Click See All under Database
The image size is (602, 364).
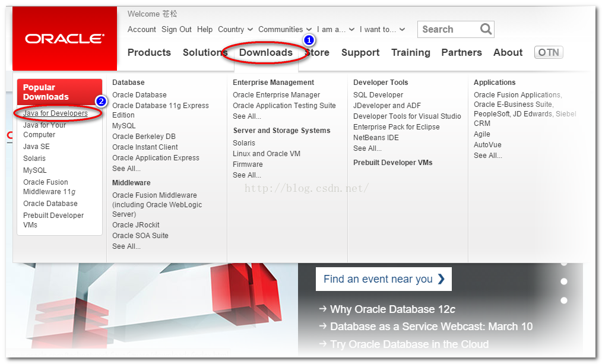pyautogui.click(x=126, y=169)
